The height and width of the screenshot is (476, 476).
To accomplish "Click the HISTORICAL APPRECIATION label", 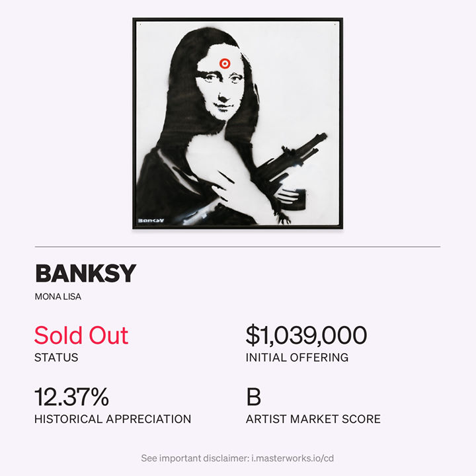I will pos(112,419).
